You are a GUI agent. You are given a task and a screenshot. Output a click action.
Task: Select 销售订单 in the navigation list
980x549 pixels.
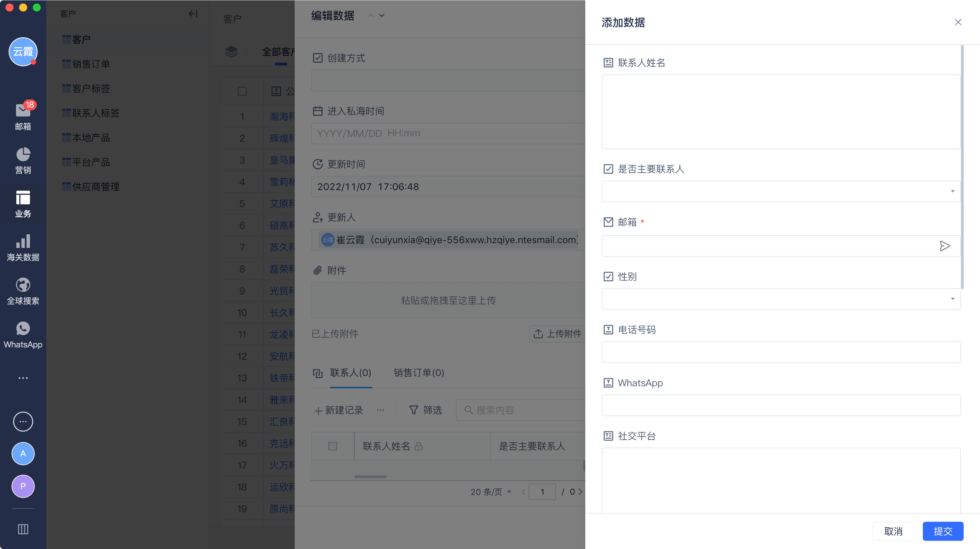(x=91, y=64)
